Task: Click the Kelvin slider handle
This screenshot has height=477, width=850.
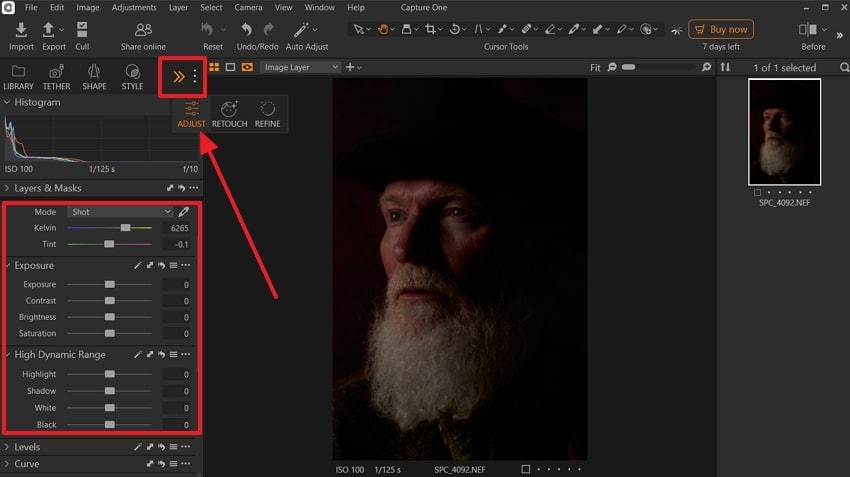Action: click(125, 228)
